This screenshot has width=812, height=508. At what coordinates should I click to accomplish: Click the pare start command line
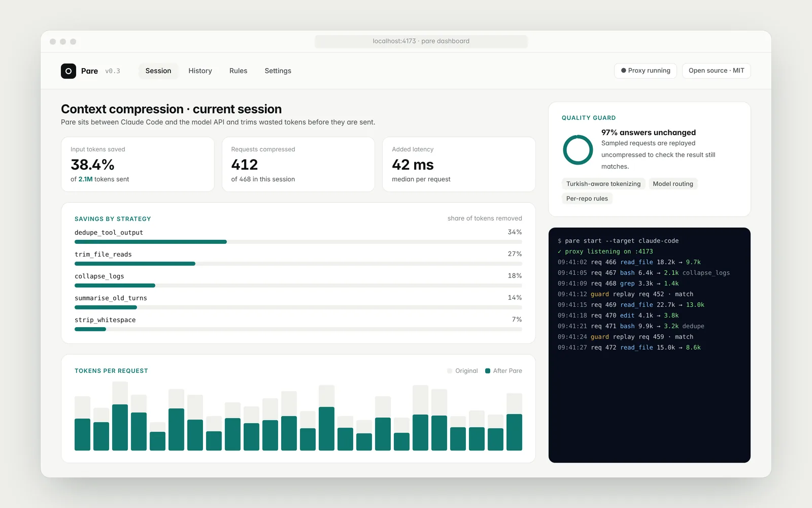618,241
